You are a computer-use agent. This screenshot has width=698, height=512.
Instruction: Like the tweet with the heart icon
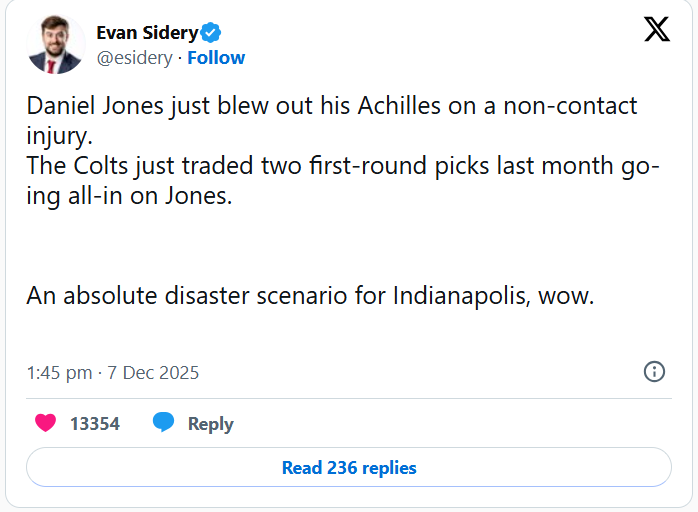point(45,423)
